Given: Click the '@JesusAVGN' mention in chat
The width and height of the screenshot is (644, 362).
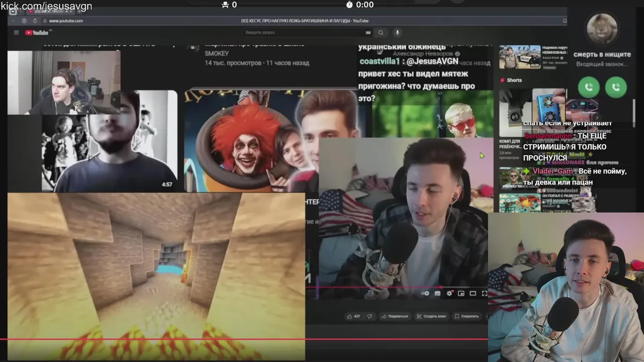Looking at the screenshot, I should (x=432, y=61).
